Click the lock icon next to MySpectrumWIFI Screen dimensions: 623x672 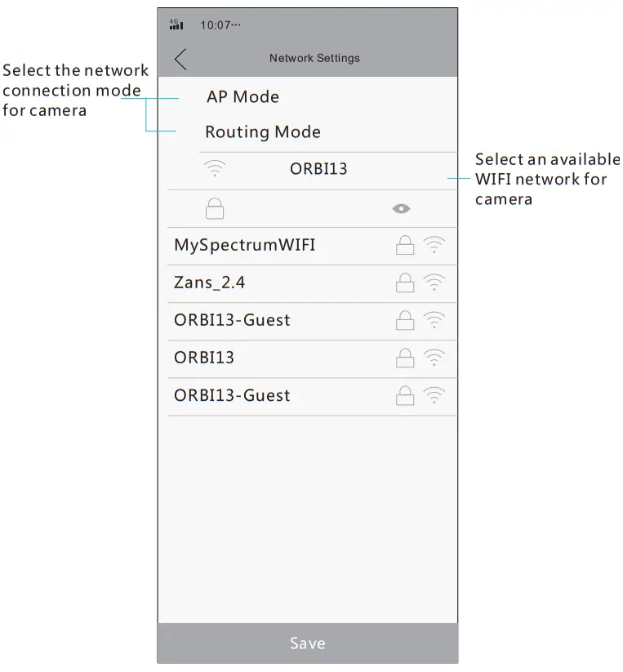(x=405, y=245)
